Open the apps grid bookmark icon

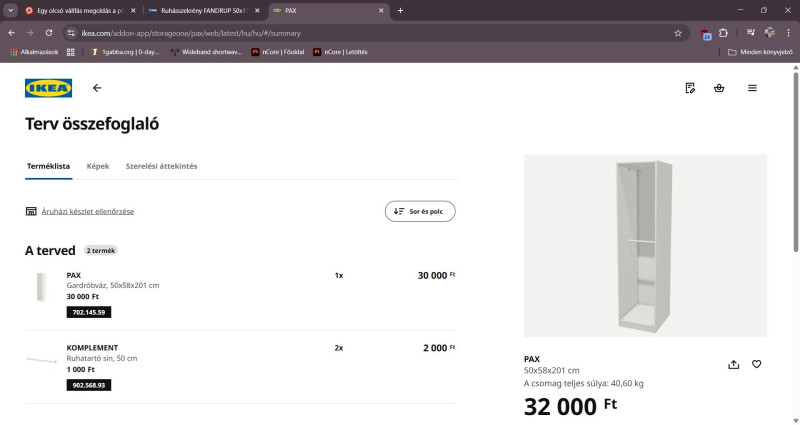pyautogui.click(x=70, y=52)
